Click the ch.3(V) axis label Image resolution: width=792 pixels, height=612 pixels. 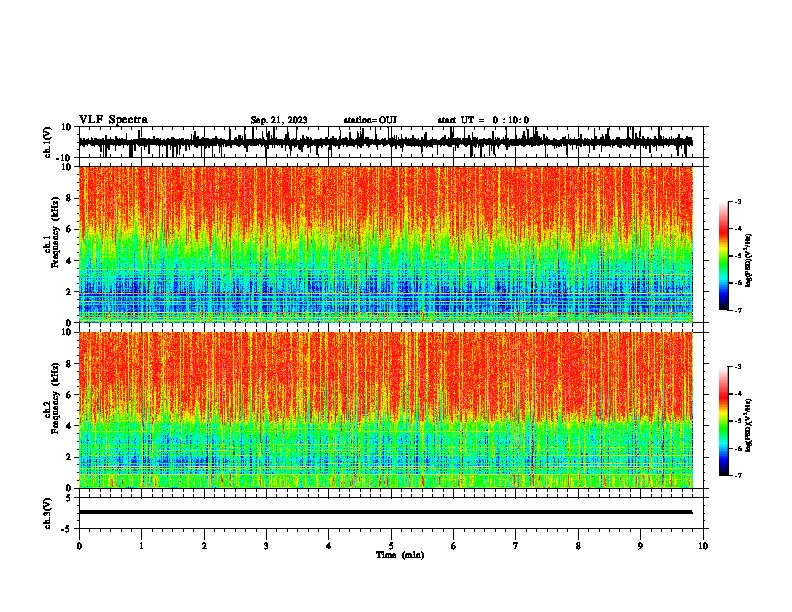[x=48, y=513]
